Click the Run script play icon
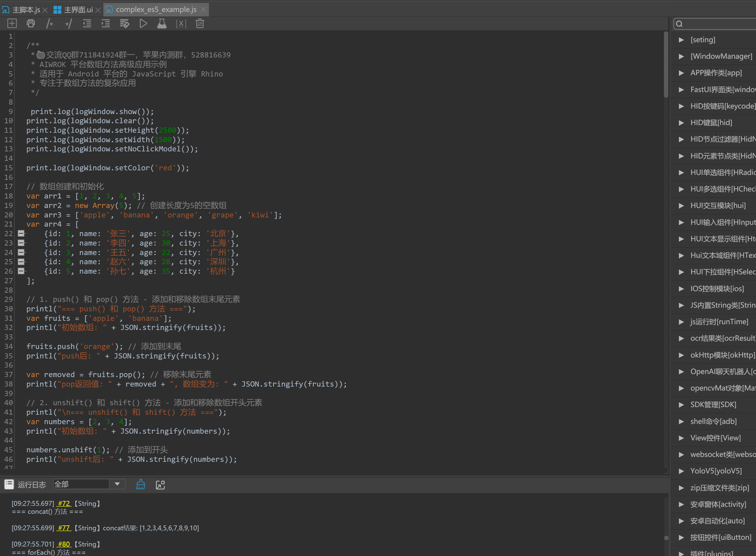This screenshot has width=756, height=556. click(143, 24)
